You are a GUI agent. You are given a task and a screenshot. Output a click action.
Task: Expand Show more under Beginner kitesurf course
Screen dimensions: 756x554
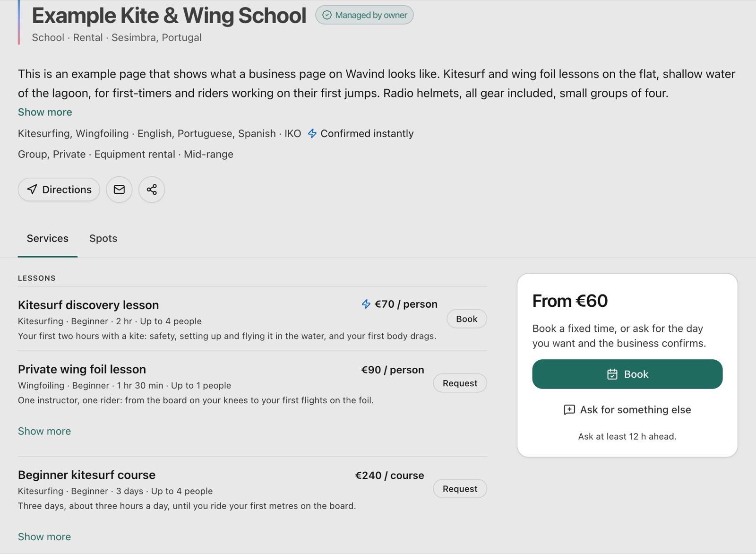[44, 537]
